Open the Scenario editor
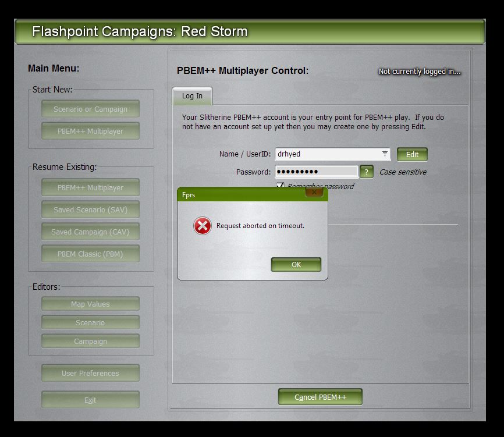This screenshot has height=437, width=504. click(x=90, y=322)
